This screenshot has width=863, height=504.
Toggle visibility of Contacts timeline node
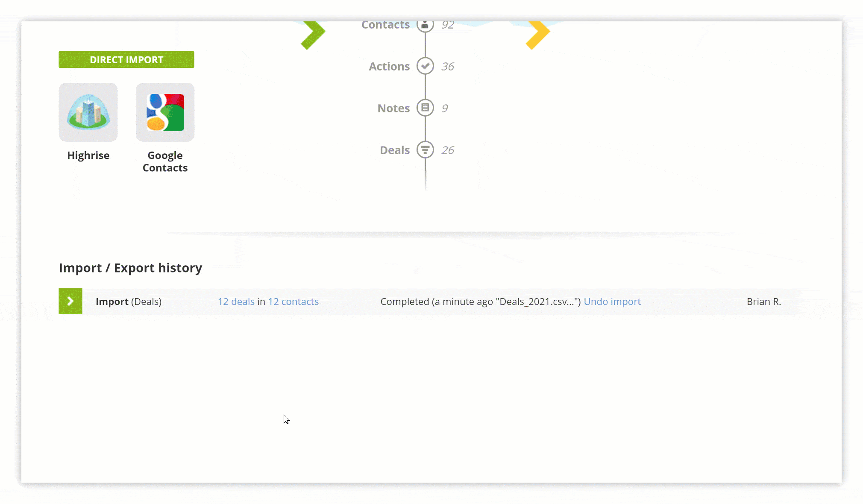coord(425,25)
